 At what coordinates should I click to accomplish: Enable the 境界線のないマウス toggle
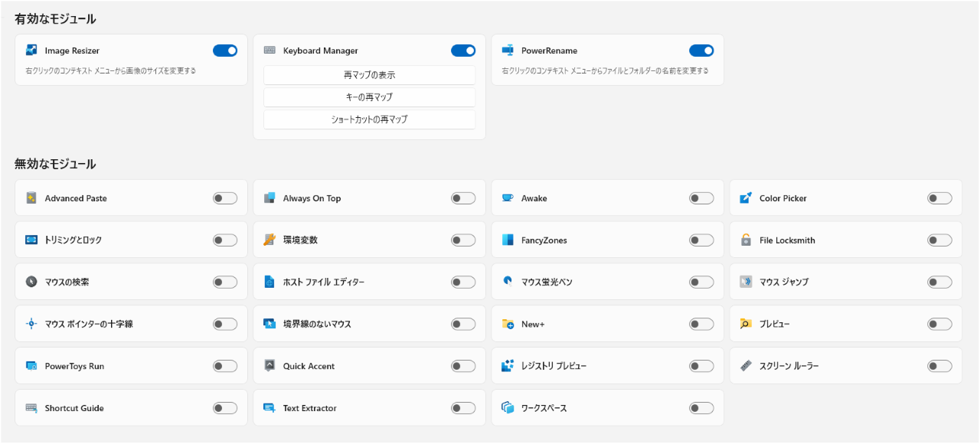coord(463,324)
